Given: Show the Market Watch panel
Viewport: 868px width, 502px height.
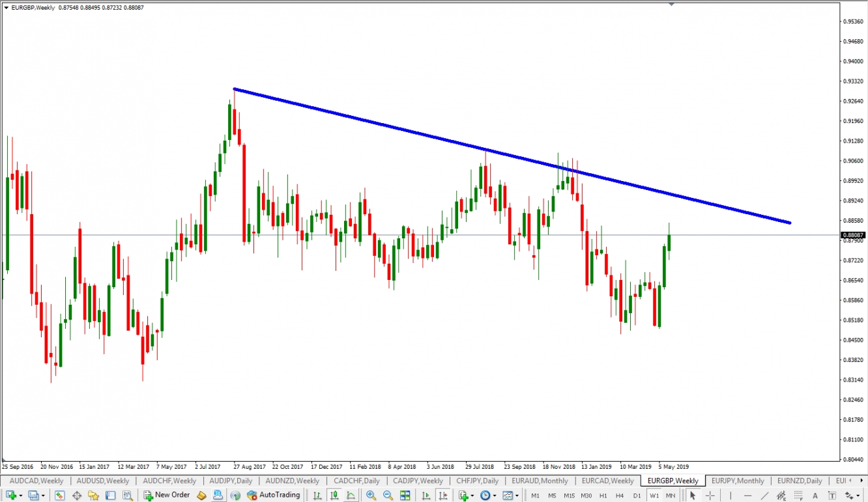Looking at the screenshot, I should [x=59, y=495].
